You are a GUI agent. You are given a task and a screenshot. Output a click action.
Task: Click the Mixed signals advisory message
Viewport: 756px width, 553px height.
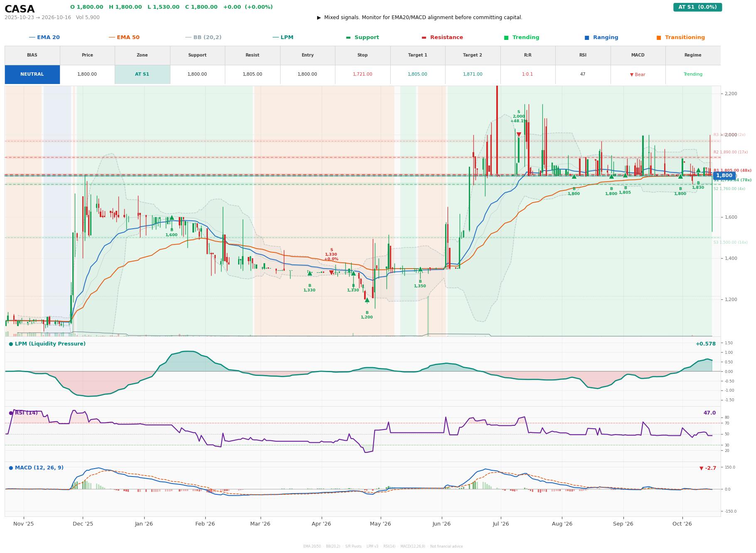(x=420, y=17)
